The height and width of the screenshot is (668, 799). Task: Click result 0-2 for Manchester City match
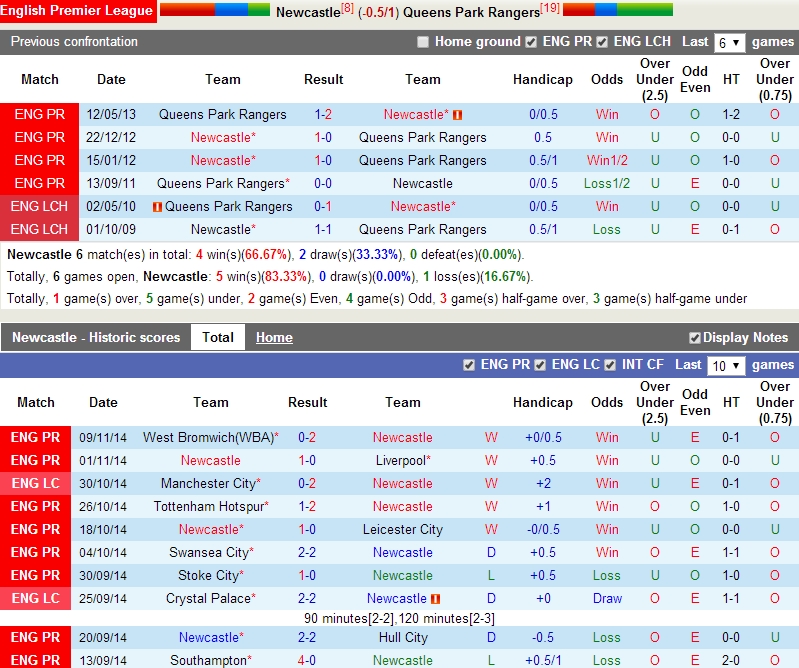(x=307, y=484)
